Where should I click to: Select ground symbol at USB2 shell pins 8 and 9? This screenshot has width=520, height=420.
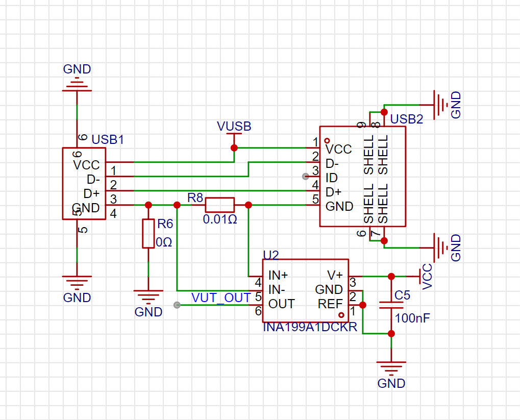pyautogui.click(x=441, y=105)
